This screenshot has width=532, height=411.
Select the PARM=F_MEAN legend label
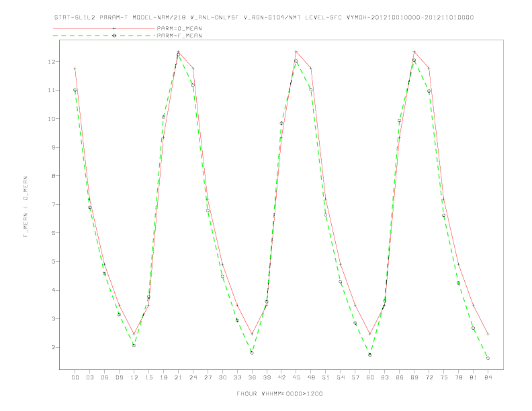[179, 36]
